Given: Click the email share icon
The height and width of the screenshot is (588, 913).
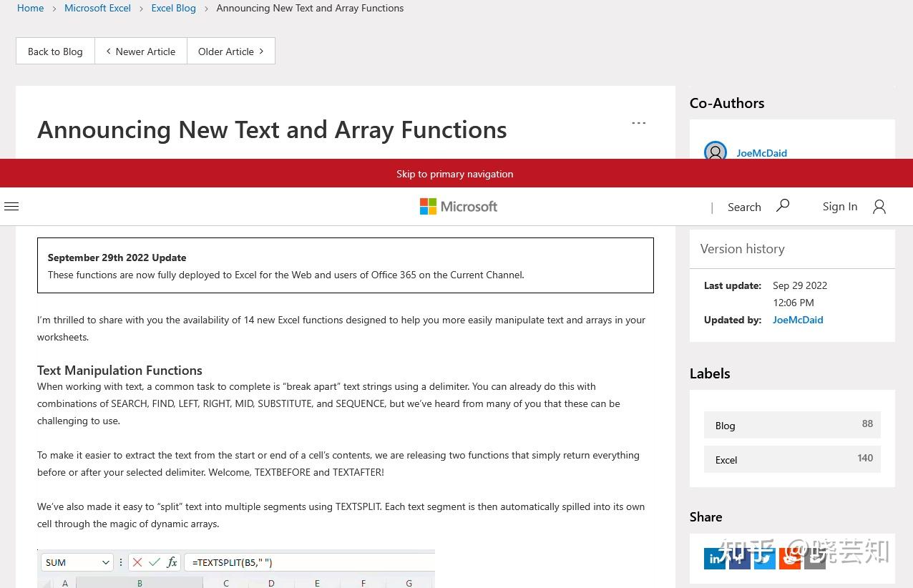Looking at the screenshot, I should click(x=815, y=559).
